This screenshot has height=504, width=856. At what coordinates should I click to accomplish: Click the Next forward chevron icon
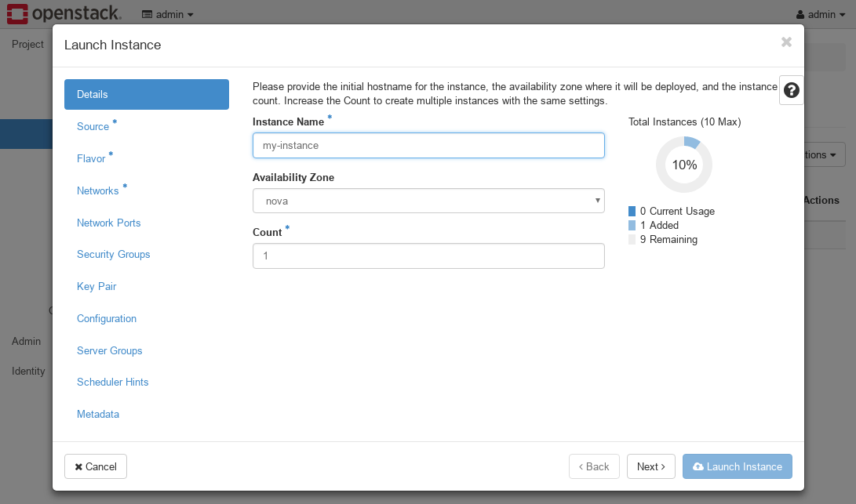click(x=662, y=466)
